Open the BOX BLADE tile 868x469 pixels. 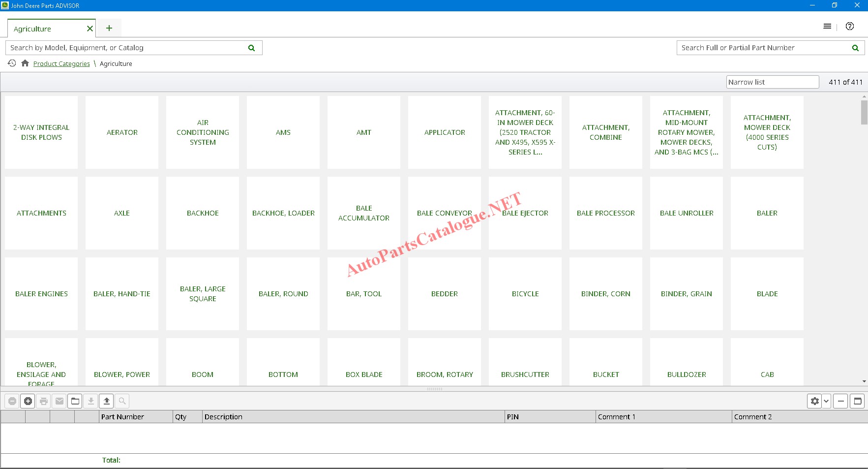coord(364,362)
